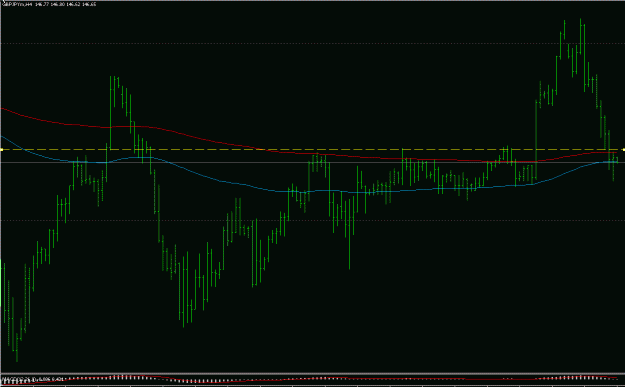Click the separator above MACD subwindow
The width and height of the screenshot is (625, 387).
[x=312, y=374]
